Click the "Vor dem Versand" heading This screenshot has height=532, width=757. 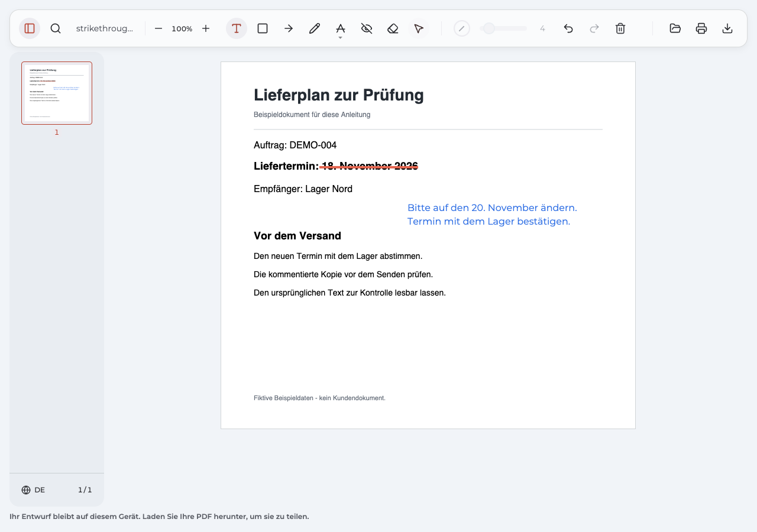click(x=297, y=236)
